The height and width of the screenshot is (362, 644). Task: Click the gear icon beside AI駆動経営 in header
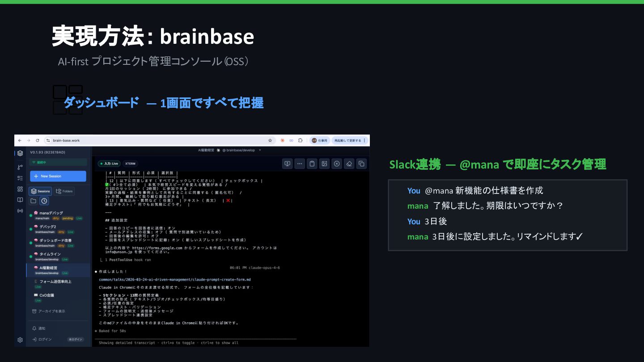218,150
